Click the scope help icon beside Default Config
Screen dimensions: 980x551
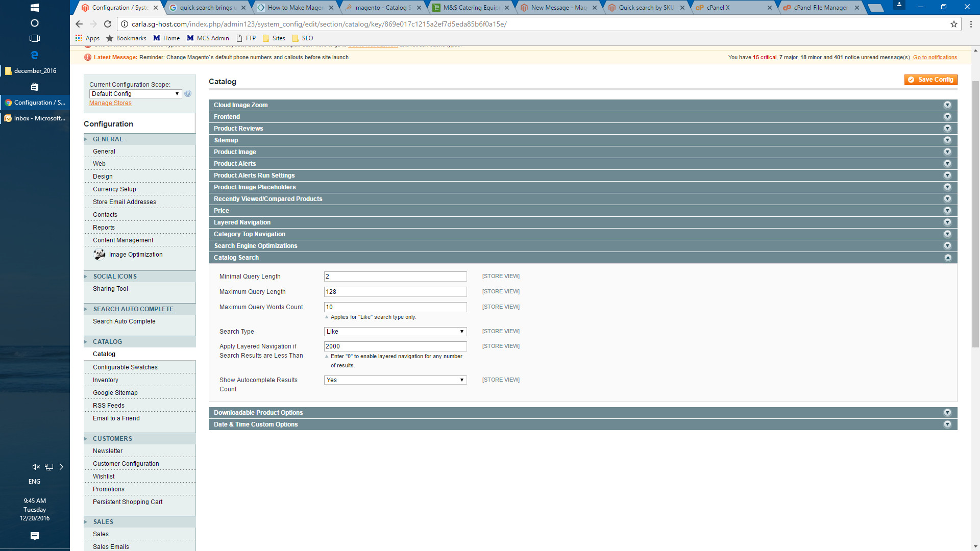point(188,94)
